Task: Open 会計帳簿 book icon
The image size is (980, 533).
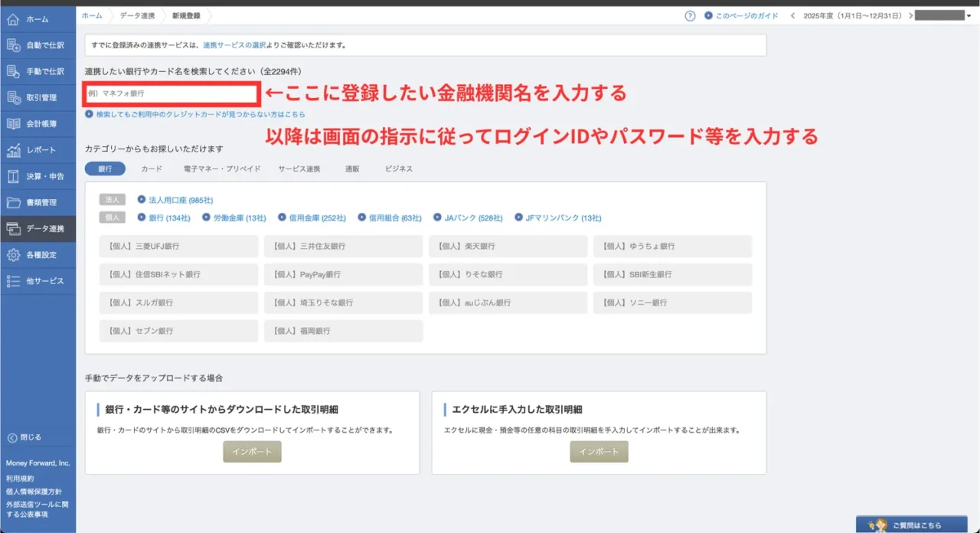Action: coord(13,123)
